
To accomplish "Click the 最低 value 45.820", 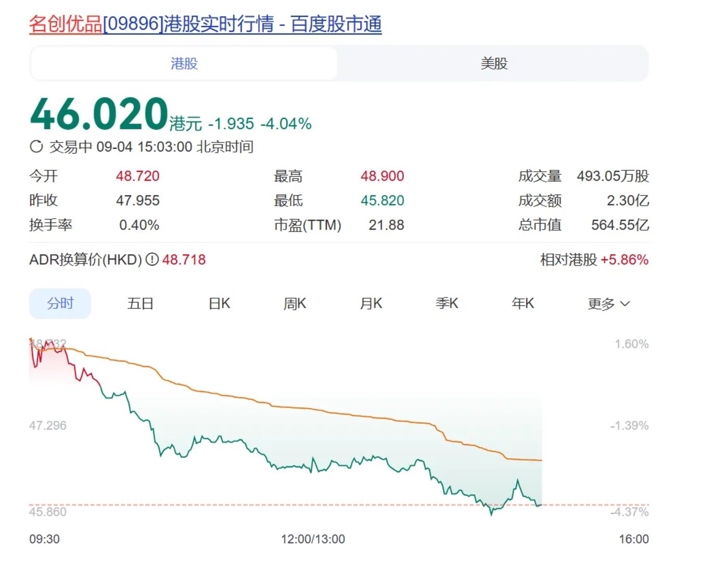I will [x=382, y=200].
